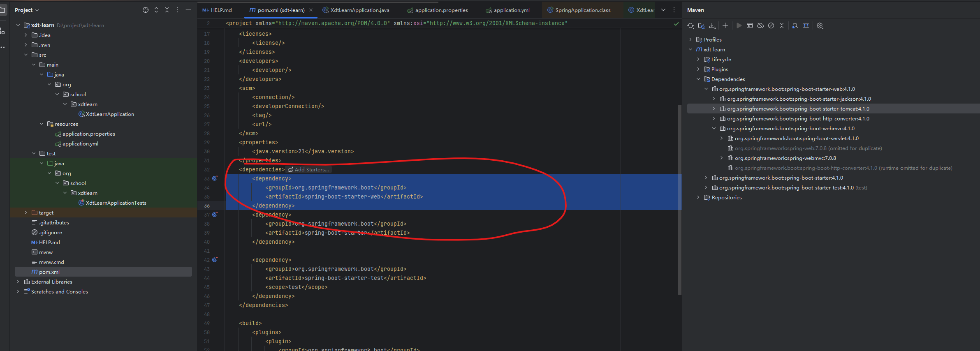Image resolution: width=980 pixels, height=351 pixels.
Task: Switch to application.properties tab
Action: click(x=438, y=10)
